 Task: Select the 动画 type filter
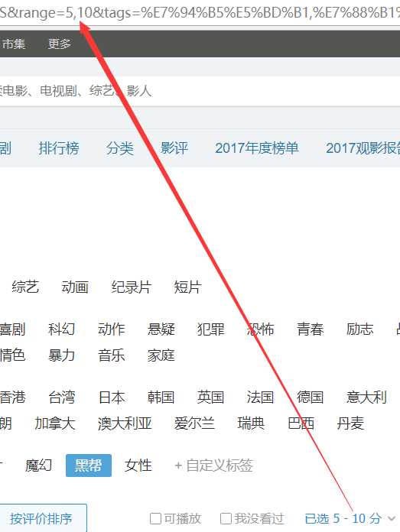[75, 287]
